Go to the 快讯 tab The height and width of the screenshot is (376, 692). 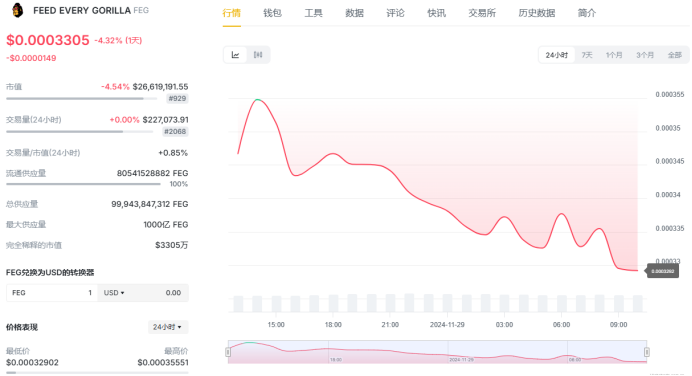[x=436, y=13]
